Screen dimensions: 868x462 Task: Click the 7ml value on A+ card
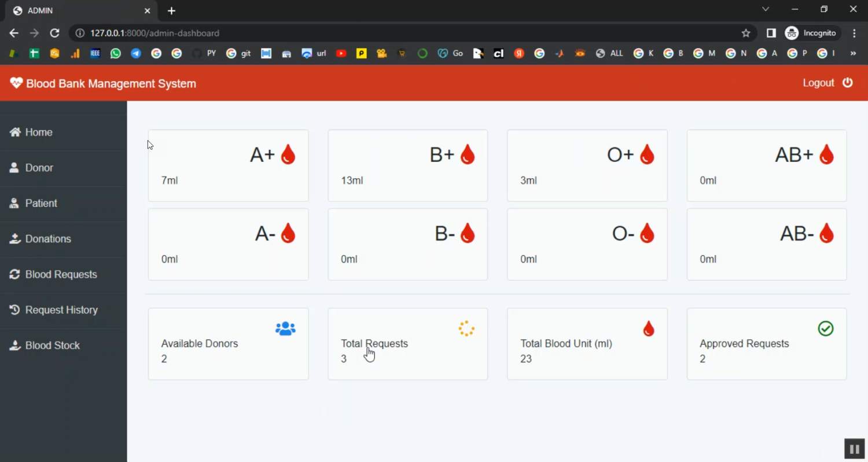(170, 180)
